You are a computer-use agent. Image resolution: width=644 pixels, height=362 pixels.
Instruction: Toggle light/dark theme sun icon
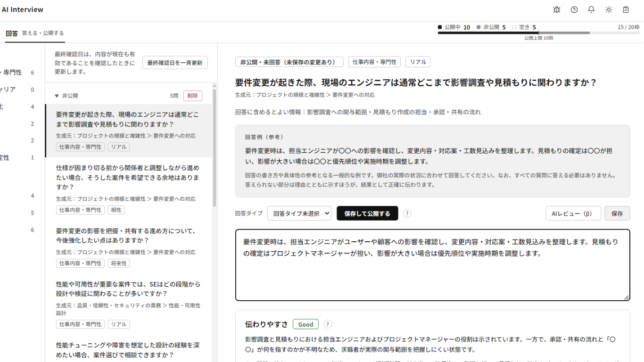point(609,9)
